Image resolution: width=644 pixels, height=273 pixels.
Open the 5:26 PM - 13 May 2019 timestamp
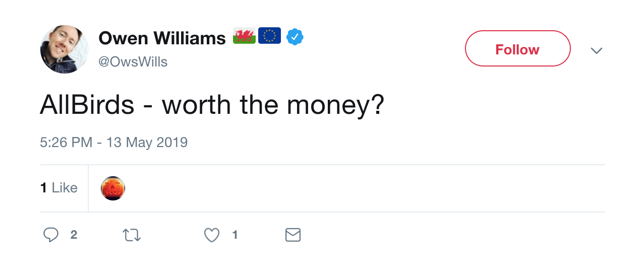pos(114,143)
